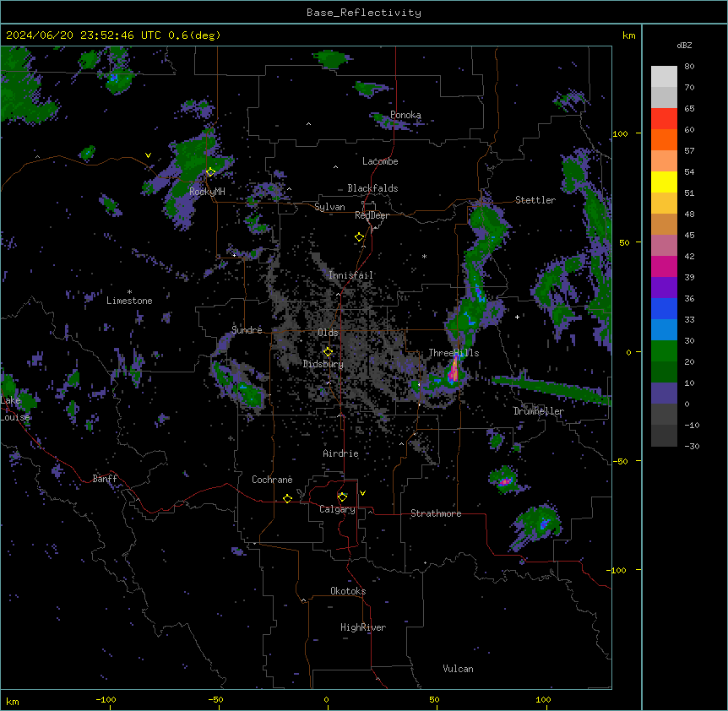Screen dimensions: 728x711
Task: Click the Lake Louise label
Action: (15, 409)
